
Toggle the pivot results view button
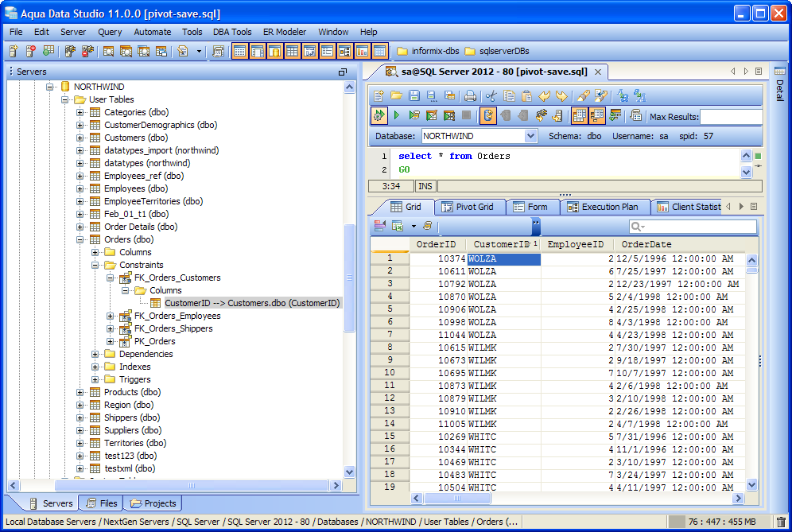coord(597,115)
